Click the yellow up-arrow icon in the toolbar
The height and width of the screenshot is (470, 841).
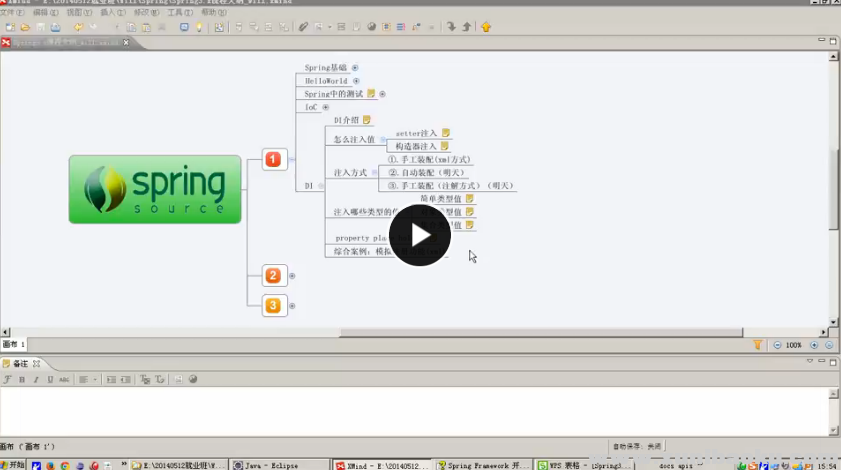click(486, 27)
